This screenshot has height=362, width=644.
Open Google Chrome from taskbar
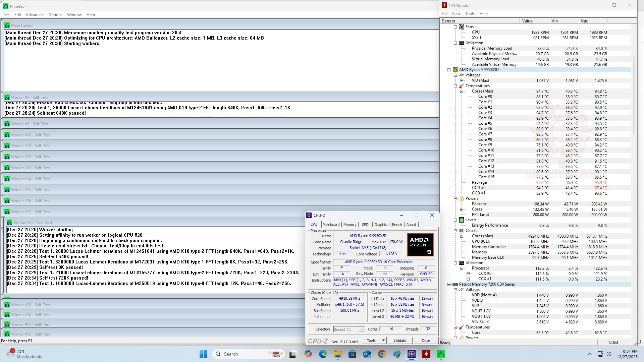point(382,354)
